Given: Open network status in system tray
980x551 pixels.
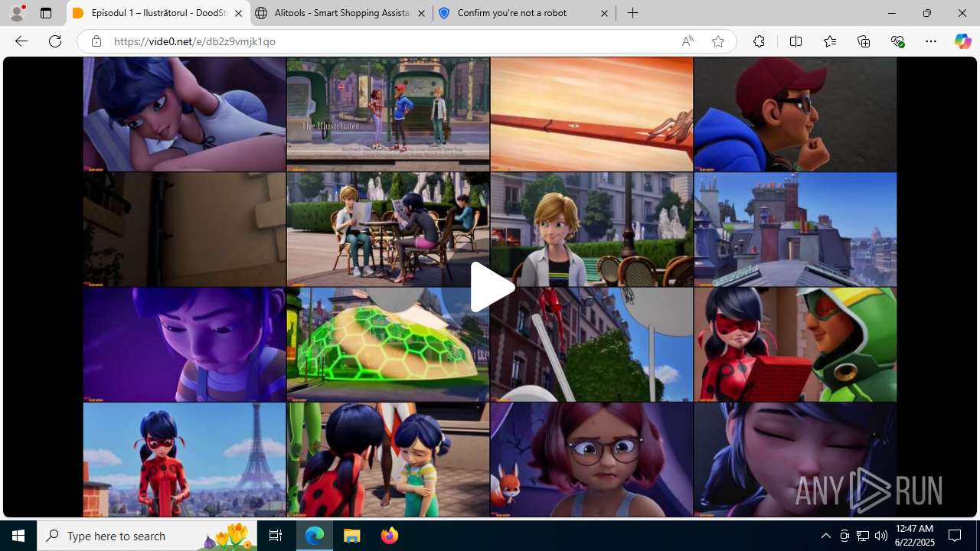Looking at the screenshot, I should click(x=863, y=536).
